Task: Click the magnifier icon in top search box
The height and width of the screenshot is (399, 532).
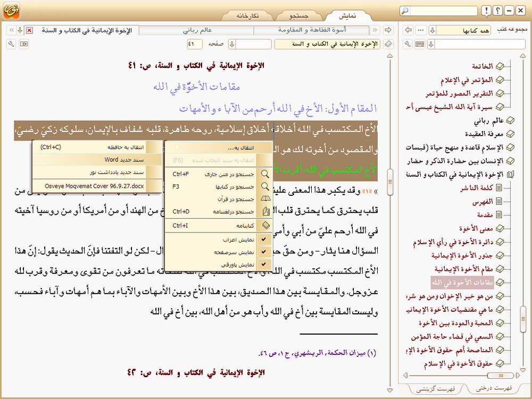Action: tap(405, 11)
